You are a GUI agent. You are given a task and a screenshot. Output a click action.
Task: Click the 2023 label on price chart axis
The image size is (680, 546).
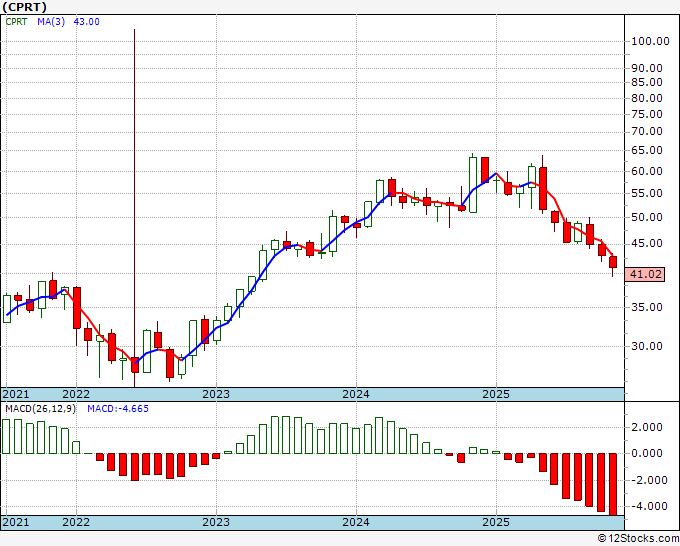216,394
